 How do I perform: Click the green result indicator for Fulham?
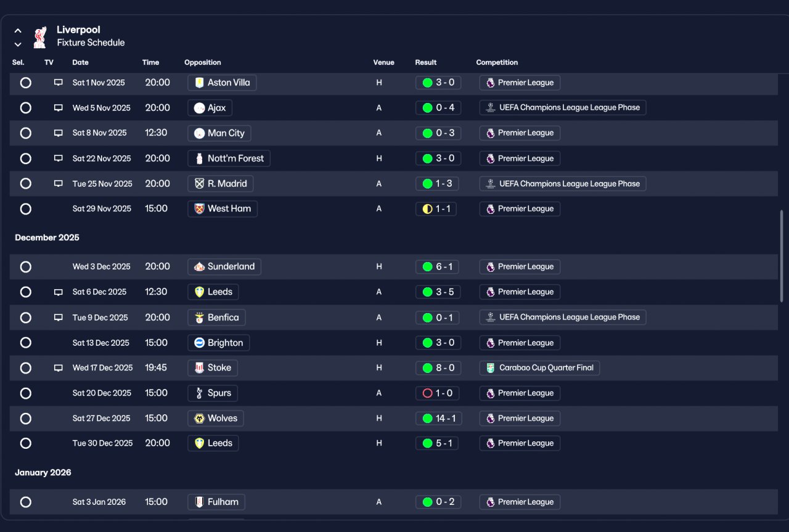point(427,502)
